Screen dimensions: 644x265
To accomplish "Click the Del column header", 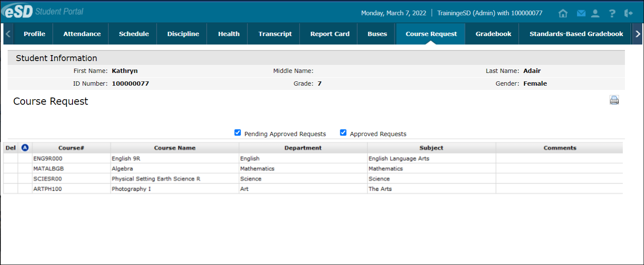I will point(11,148).
